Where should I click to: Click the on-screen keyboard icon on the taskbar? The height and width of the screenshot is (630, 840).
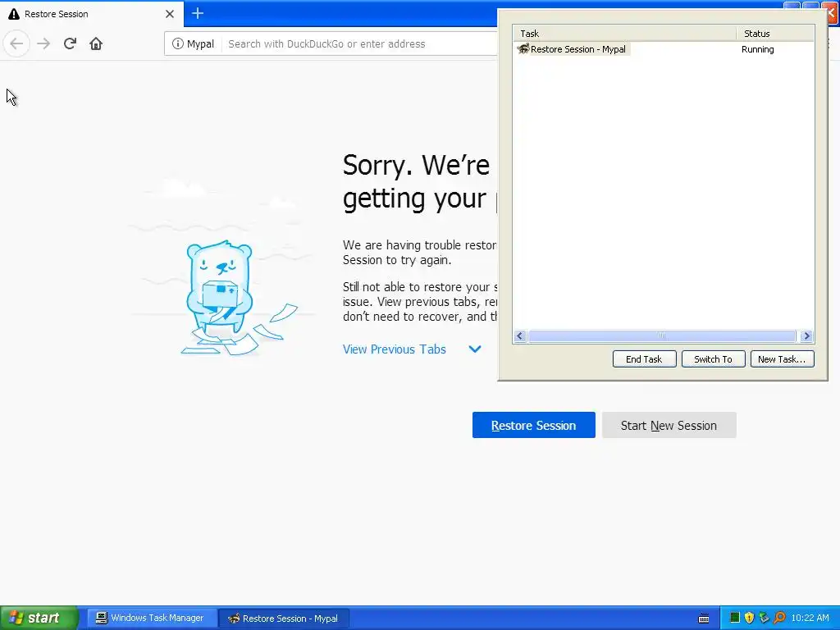click(704, 619)
